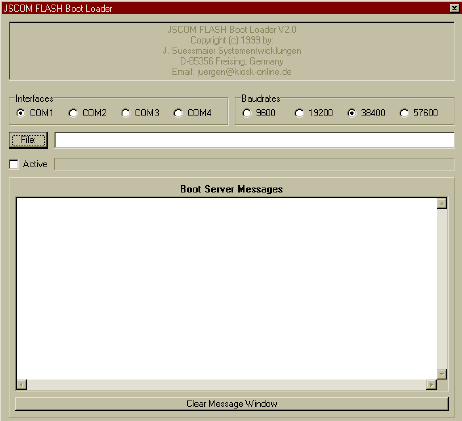Click the message window scroll up arrow
The width and height of the screenshot is (462, 421).
pyautogui.click(x=442, y=203)
